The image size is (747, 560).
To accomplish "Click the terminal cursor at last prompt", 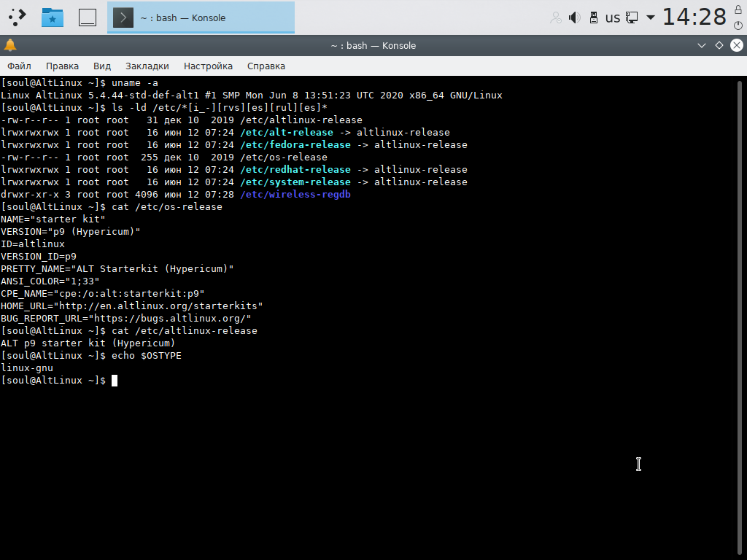I will tap(115, 381).
